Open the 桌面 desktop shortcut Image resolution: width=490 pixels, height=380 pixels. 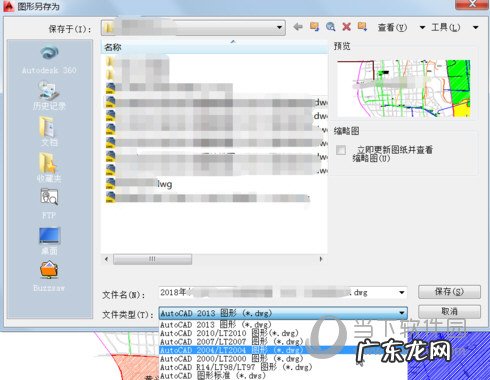coord(49,241)
